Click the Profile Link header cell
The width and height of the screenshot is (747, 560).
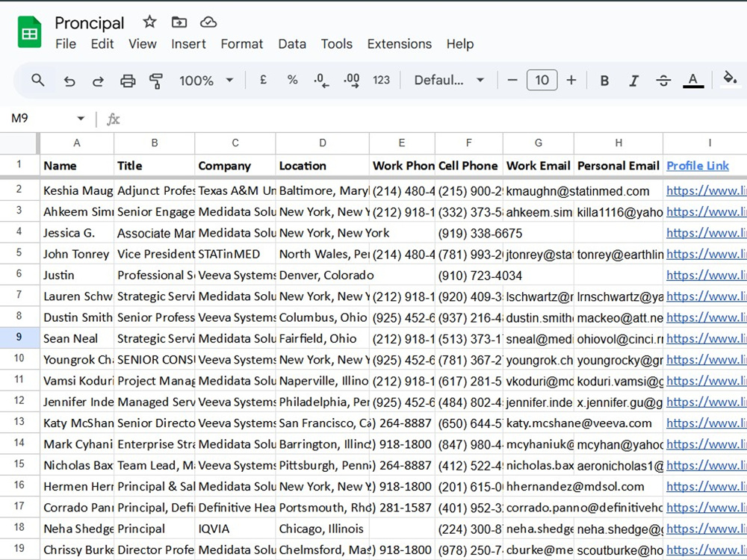click(704, 165)
